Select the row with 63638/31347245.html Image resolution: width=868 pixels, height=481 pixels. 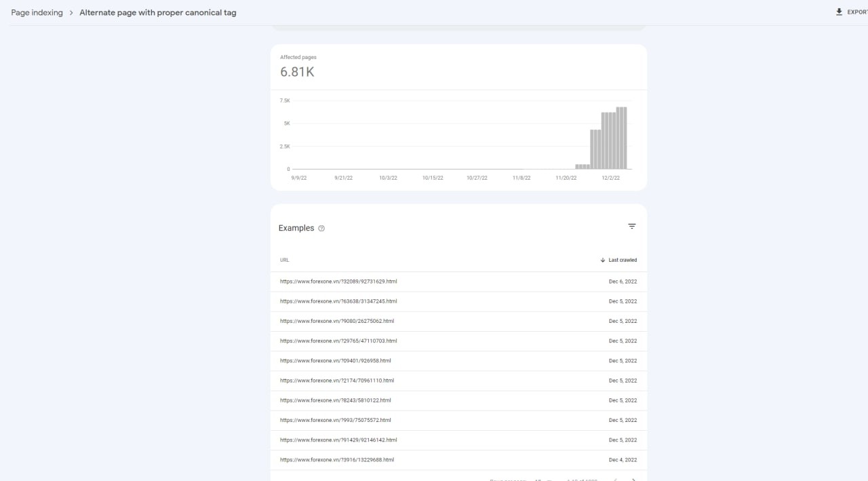click(338, 301)
